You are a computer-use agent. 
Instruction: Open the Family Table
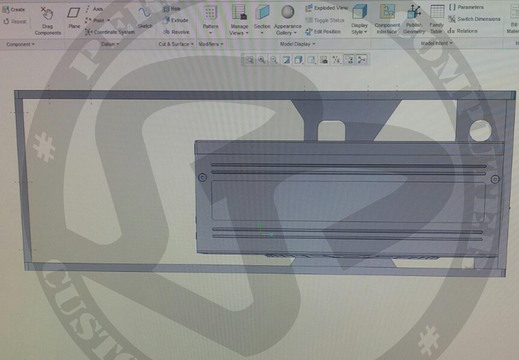(436, 19)
